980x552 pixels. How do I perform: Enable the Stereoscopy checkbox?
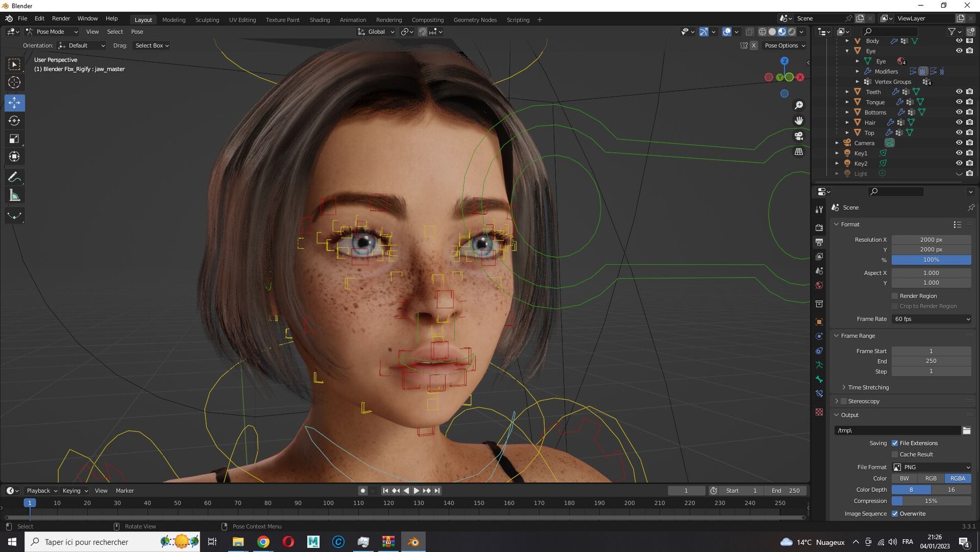point(844,402)
